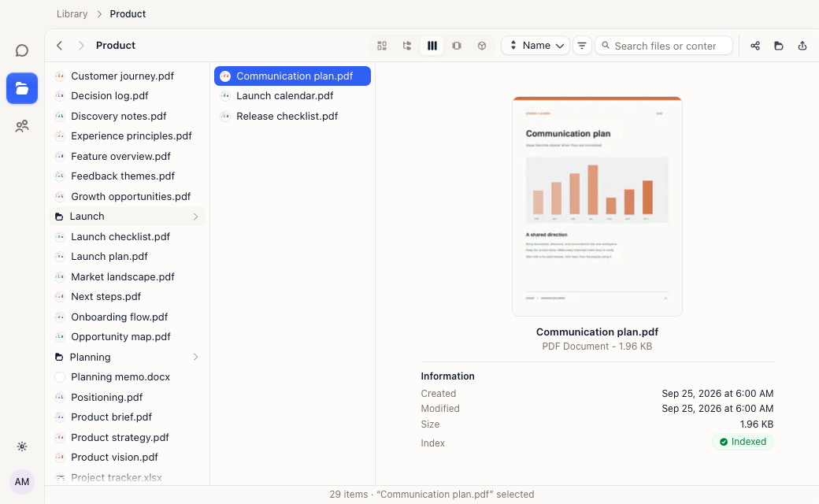Switch to tree hierarchy view

coord(407,46)
